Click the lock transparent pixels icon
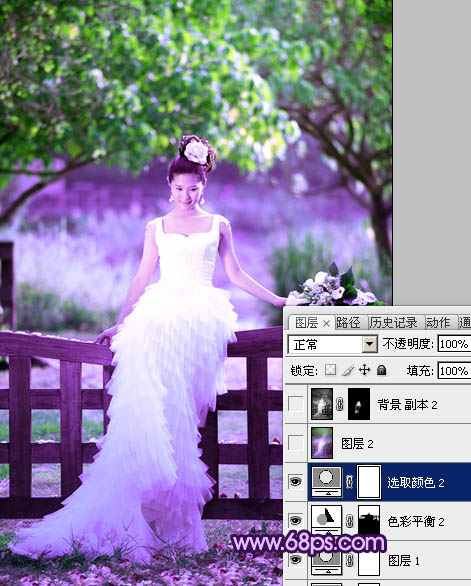471x586 pixels. point(330,370)
